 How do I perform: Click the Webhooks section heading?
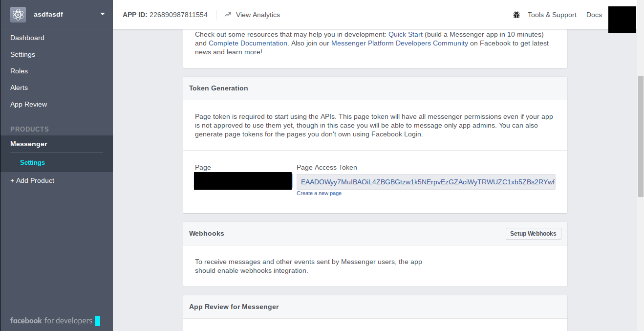tap(207, 233)
